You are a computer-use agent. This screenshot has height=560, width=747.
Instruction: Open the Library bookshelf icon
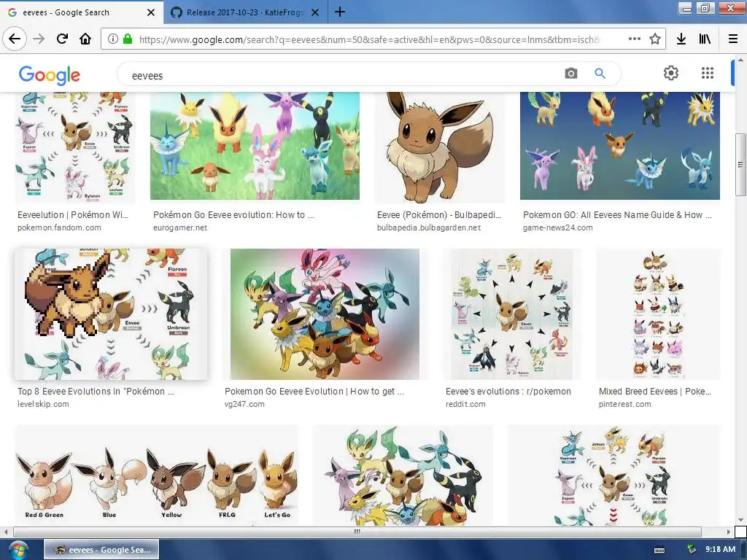[x=705, y=39]
